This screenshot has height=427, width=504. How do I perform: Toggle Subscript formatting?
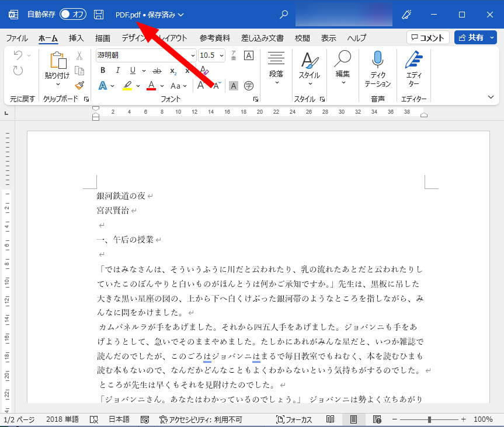[x=173, y=71]
